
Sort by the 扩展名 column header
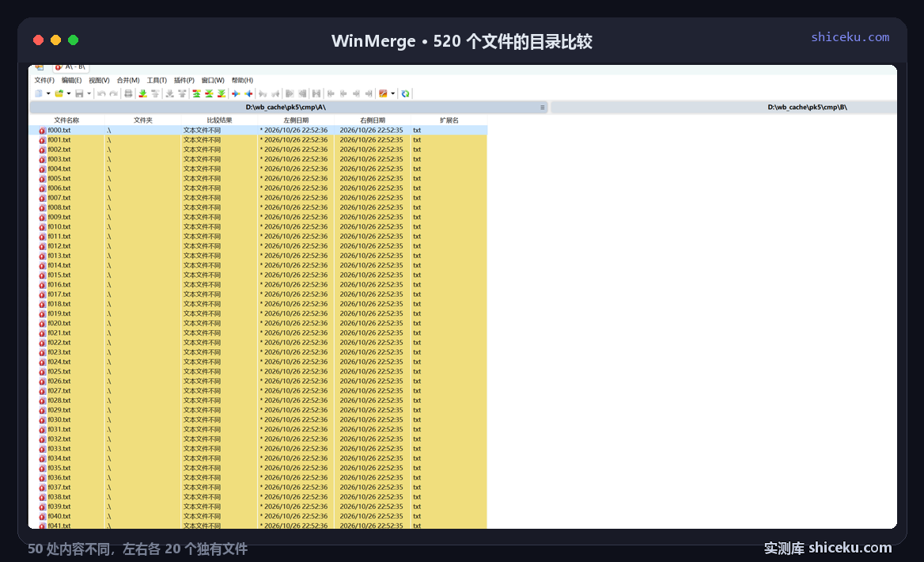coord(449,120)
